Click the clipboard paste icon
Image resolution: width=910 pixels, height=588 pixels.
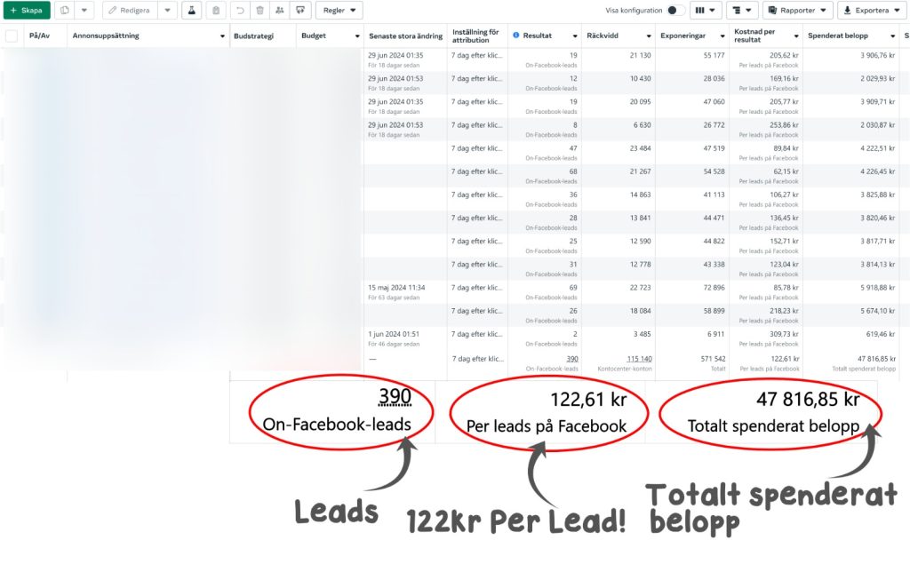coord(217,10)
